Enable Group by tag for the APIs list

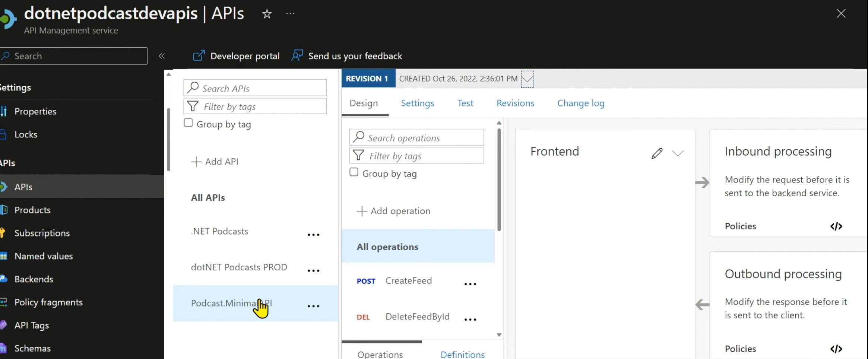188,122
